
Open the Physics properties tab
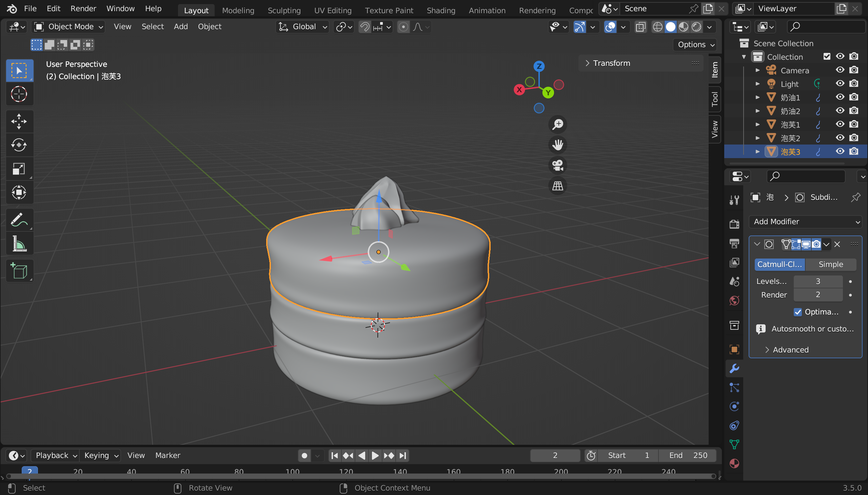tap(734, 406)
